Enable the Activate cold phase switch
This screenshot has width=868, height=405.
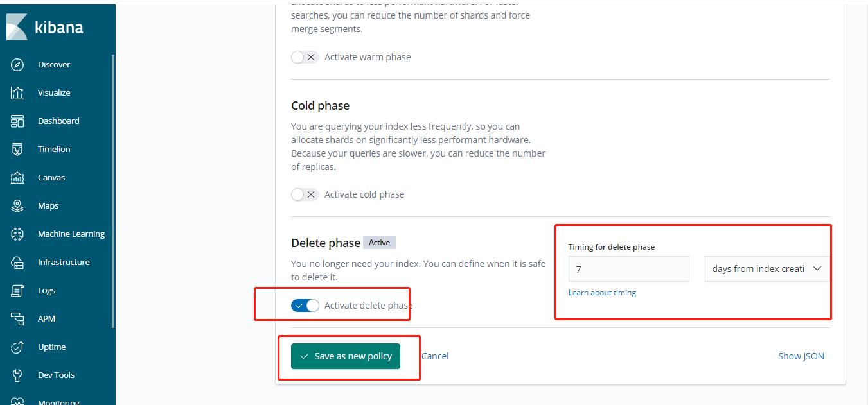pos(305,194)
